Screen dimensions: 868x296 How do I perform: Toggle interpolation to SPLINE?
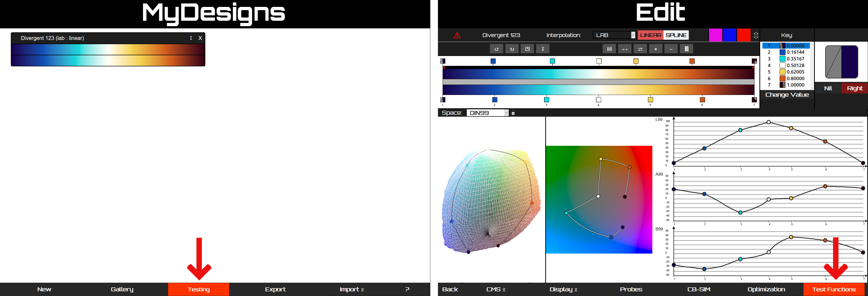(x=676, y=35)
